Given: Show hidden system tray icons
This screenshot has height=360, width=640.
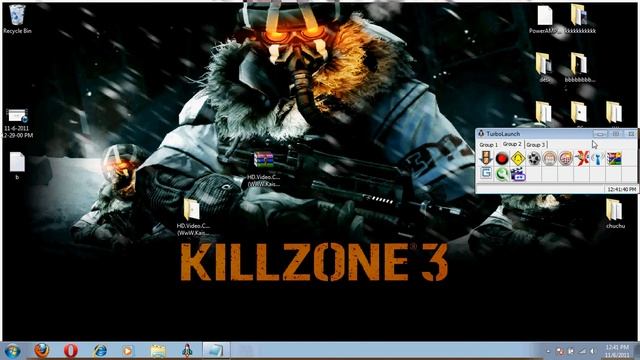Looking at the screenshot, I should pyautogui.click(x=548, y=351).
